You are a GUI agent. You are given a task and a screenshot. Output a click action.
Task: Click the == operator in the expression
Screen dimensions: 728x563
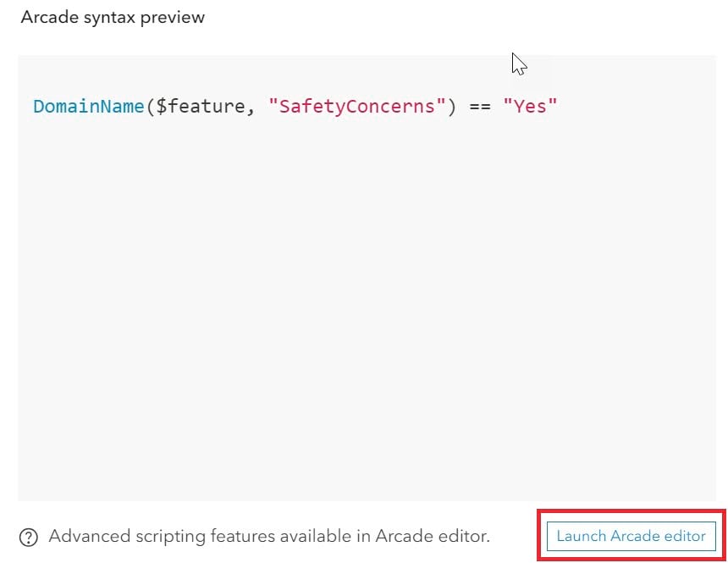480,106
